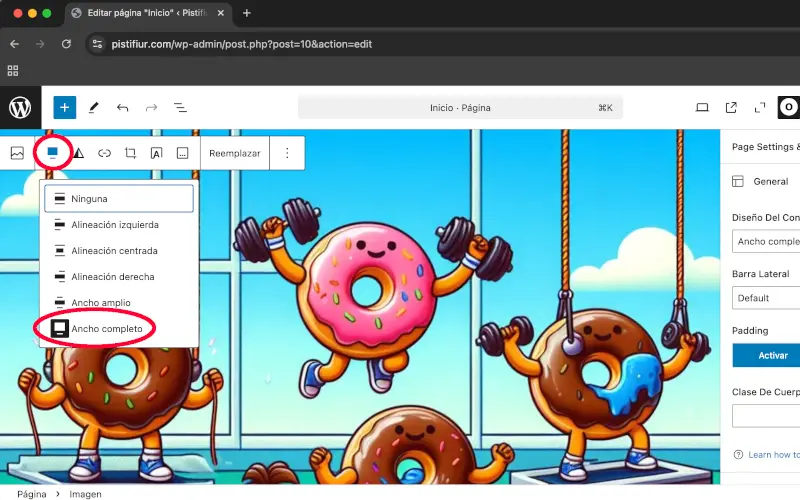The height and width of the screenshot is (500, 800).
Task: Select the Editar página Inicio browser tab
Action: pyautogui.click(x=148, y=13)
